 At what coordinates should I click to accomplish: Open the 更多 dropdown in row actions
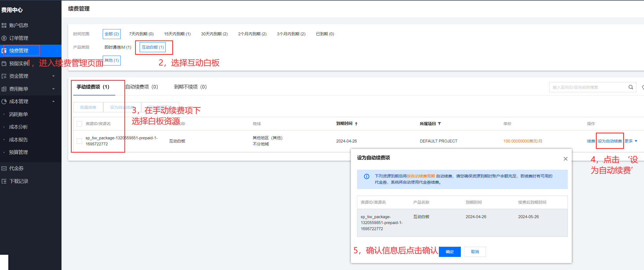[631, 141]
